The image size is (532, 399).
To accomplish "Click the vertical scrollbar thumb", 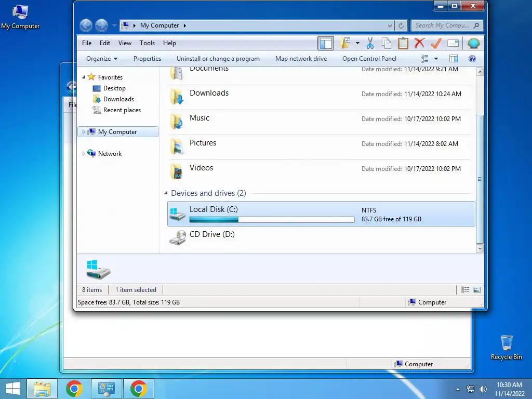I will click(480, 179).
